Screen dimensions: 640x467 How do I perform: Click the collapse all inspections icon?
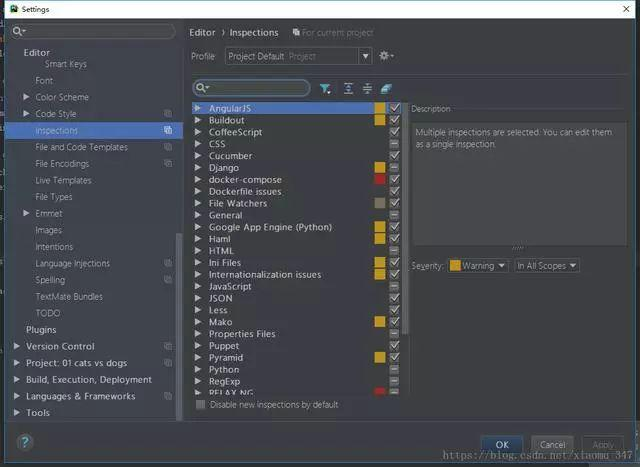[x=367, y=88]
